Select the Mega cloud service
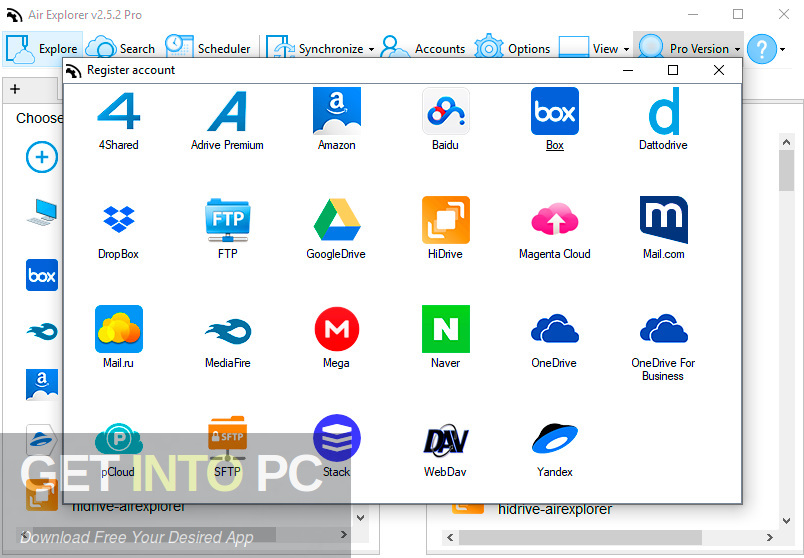This screenshot has width=804, height=558. coord(336,337)
